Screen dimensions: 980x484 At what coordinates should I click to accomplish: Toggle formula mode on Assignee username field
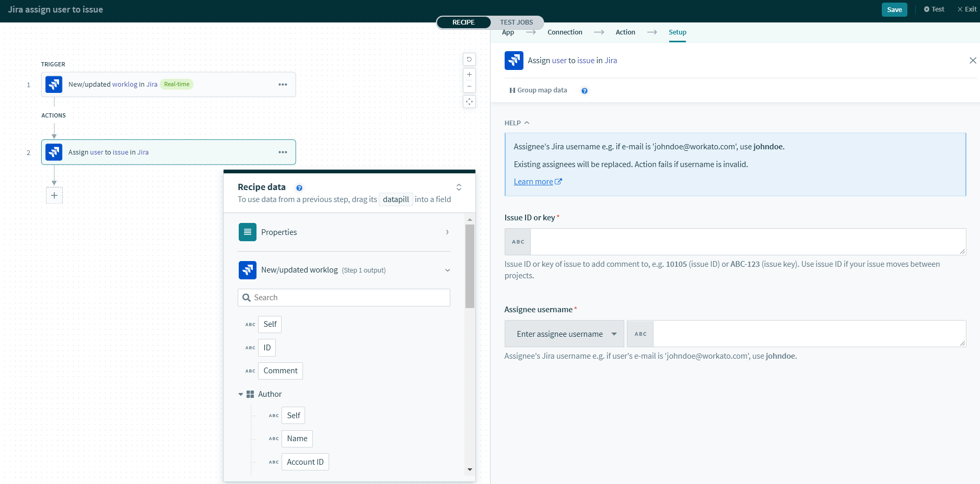pos(640,334)
